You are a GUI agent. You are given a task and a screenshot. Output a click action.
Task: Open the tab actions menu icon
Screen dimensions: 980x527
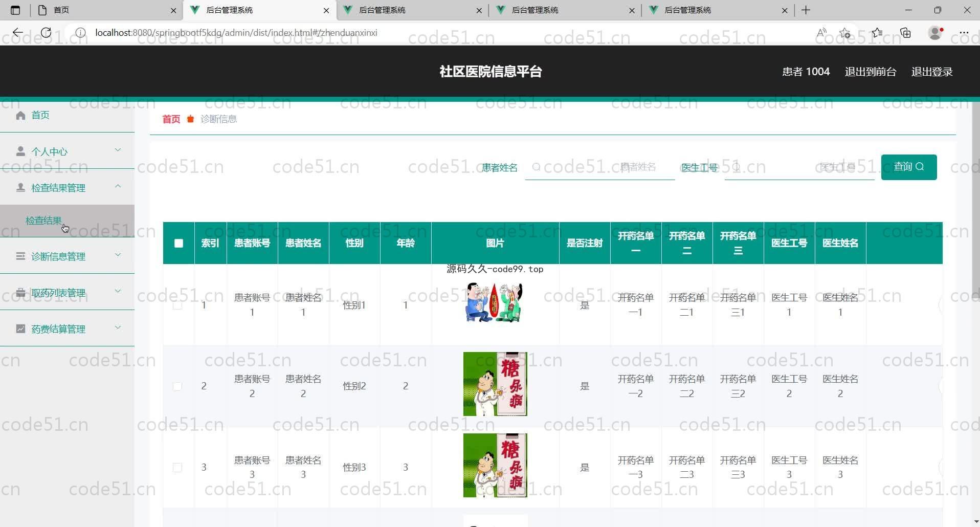click(15, 10)
